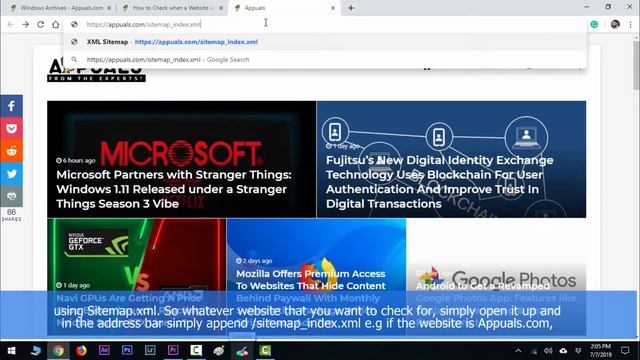This screenshot has width=640, height=360.
Task: Click the browser forward arrow
Action: click(x=25, y=24)
